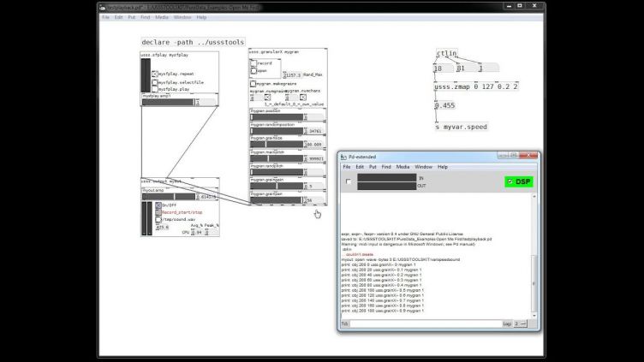Open Window menu in patch window
Image resolution: width=644 pixels, height=362 pixels.
click(182, 17)
